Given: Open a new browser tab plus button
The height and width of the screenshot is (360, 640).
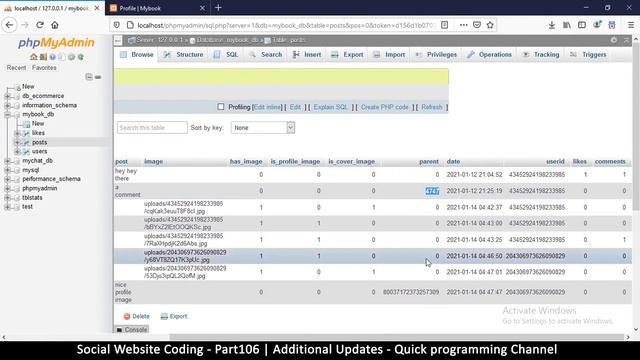Looking at the screenshot, I should pyautogui.click(x=218, y=8).
